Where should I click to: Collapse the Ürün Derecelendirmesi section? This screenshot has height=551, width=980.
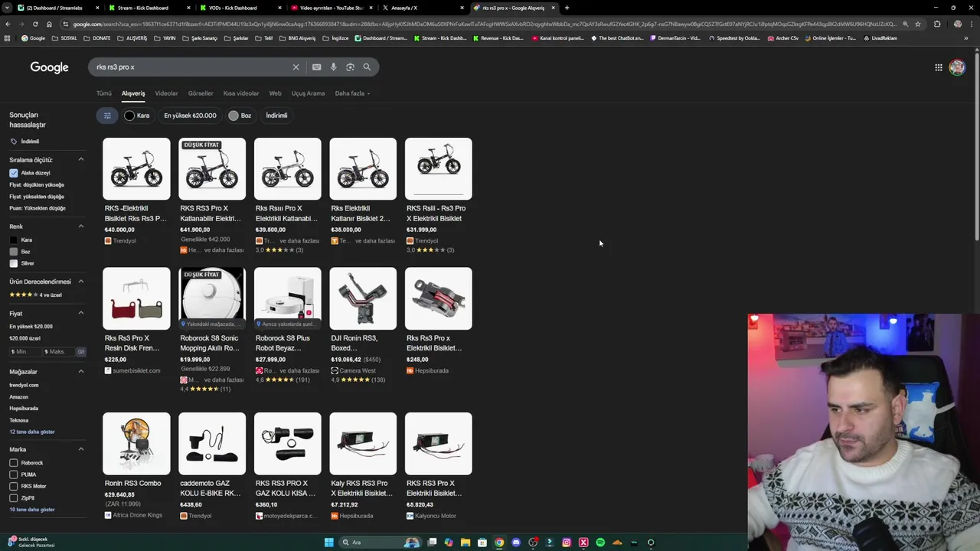81,282
